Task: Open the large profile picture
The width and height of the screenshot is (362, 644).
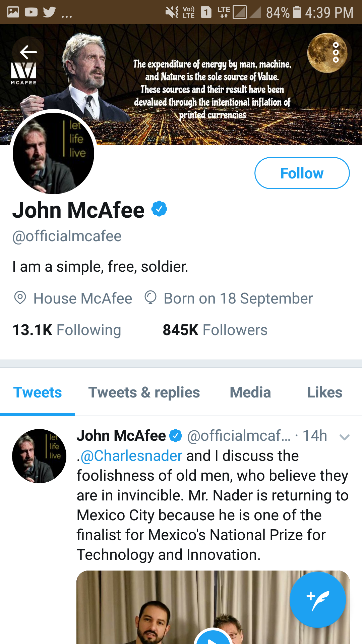Action: (x=53, y=153)
